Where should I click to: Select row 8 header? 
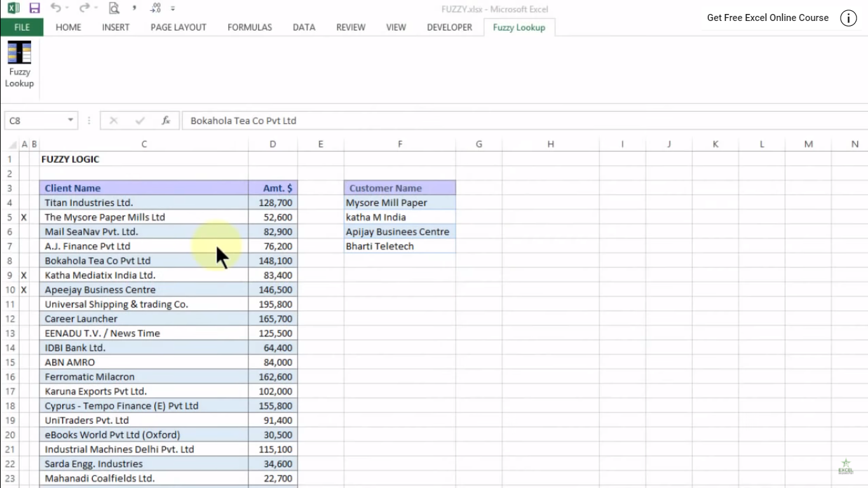10,261
